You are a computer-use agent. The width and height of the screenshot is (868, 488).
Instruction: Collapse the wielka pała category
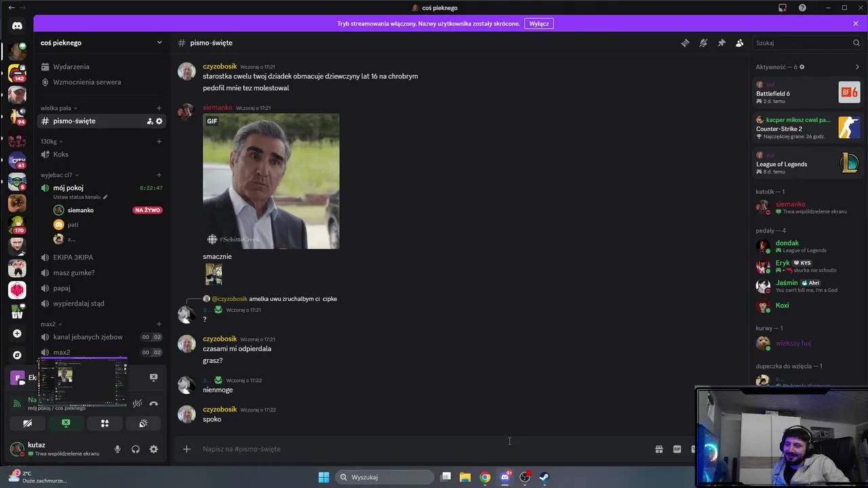pos(59,108)
